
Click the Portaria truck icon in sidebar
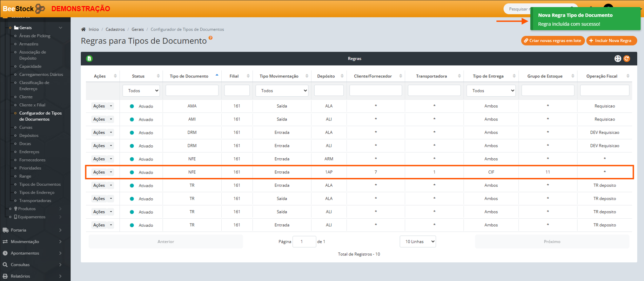6,230
